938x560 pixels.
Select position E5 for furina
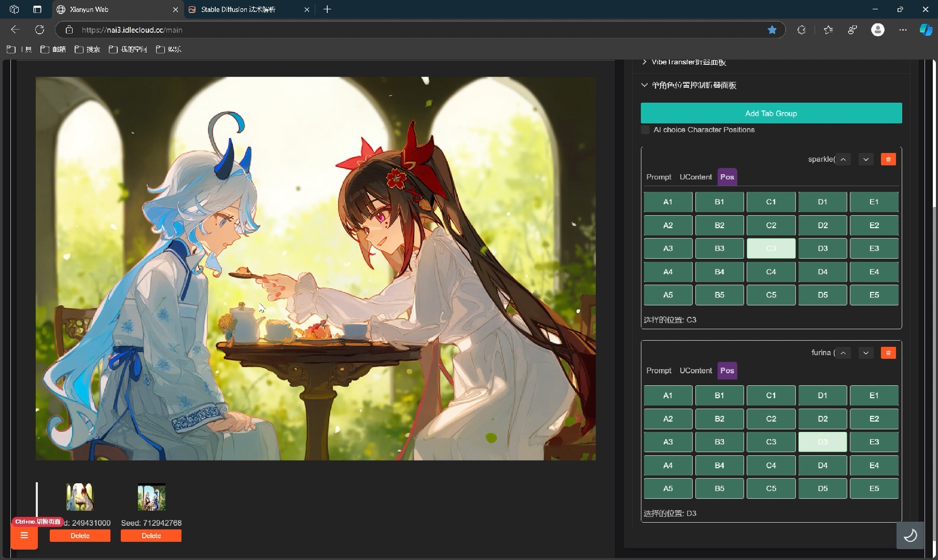coord(874,488)
